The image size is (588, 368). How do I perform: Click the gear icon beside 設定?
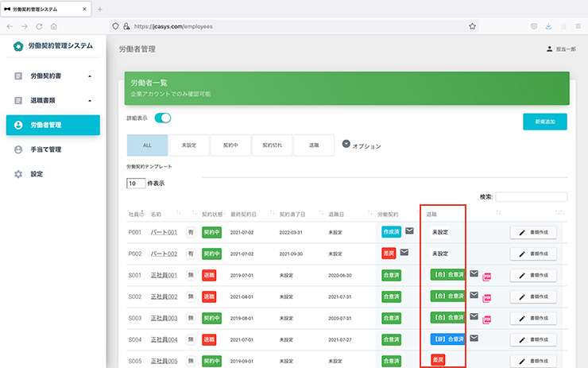[18, 174]
